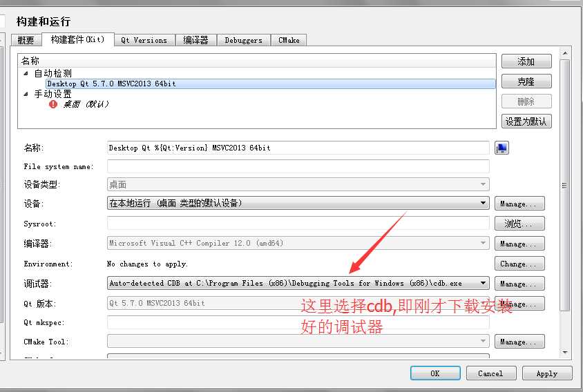Click the vertical scrollbar thumb
The width and height of the screenshot is (583, 392).
click(565, 185)
